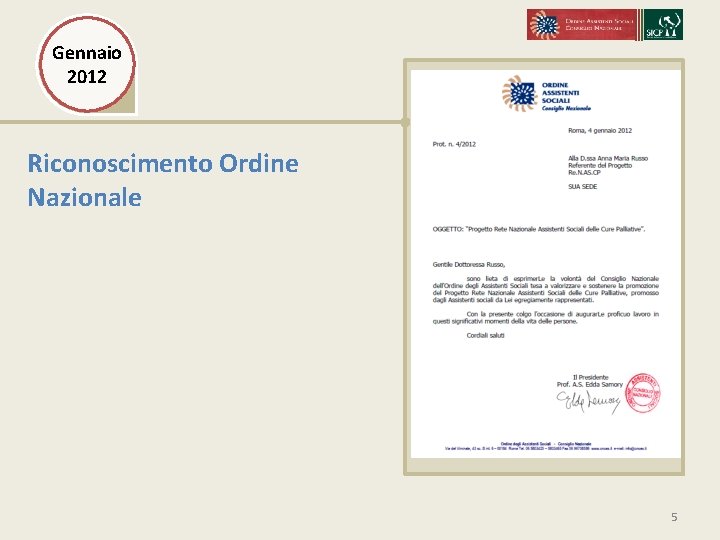Click the name Prof. A.S. Edda Samory
The width and height of the screenshot is (720, 540).
tap(590, 384)
